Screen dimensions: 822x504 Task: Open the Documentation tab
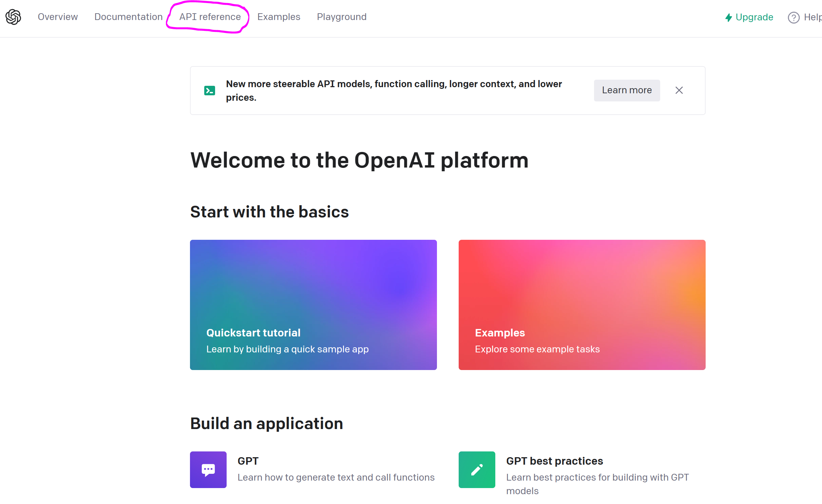point(128,17)
